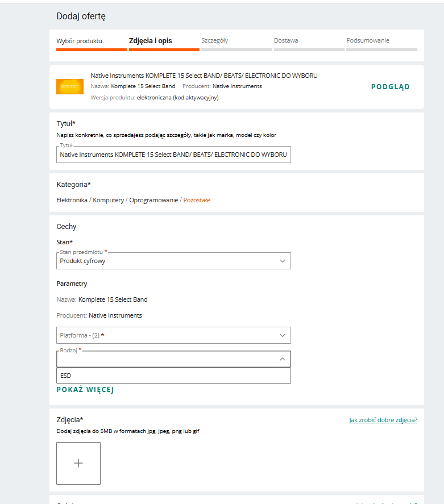Open the Stan przedmiotu dropdown
The height and width of the screenshot is (504, 444).
[173, 261]
